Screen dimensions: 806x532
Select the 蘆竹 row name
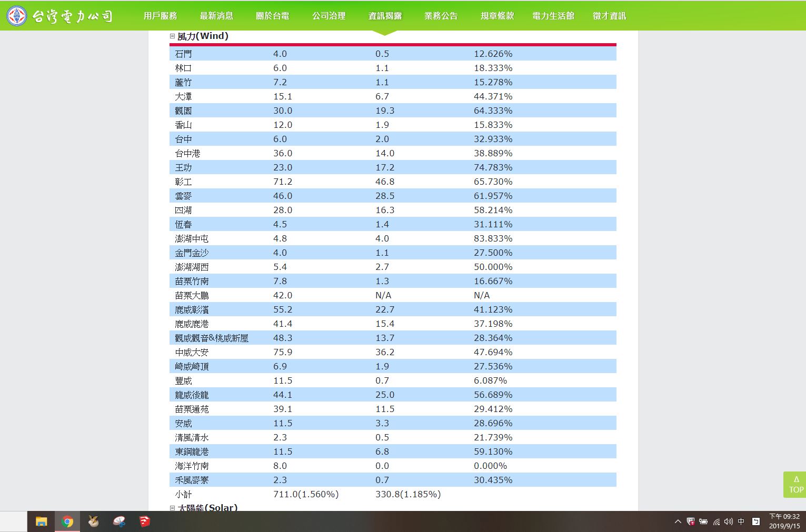183,82
